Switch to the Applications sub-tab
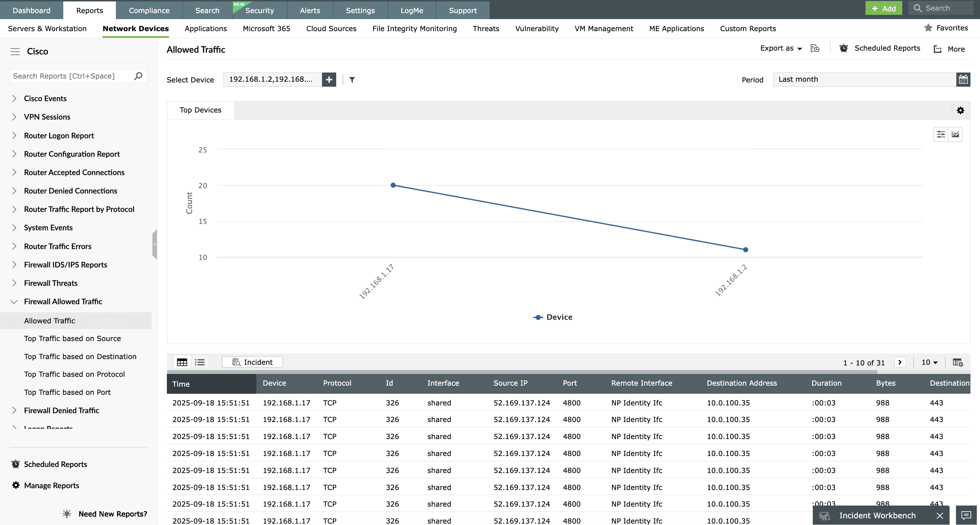Image resolution: width=980 pixels, height=525 pixels. coord(205,29)
